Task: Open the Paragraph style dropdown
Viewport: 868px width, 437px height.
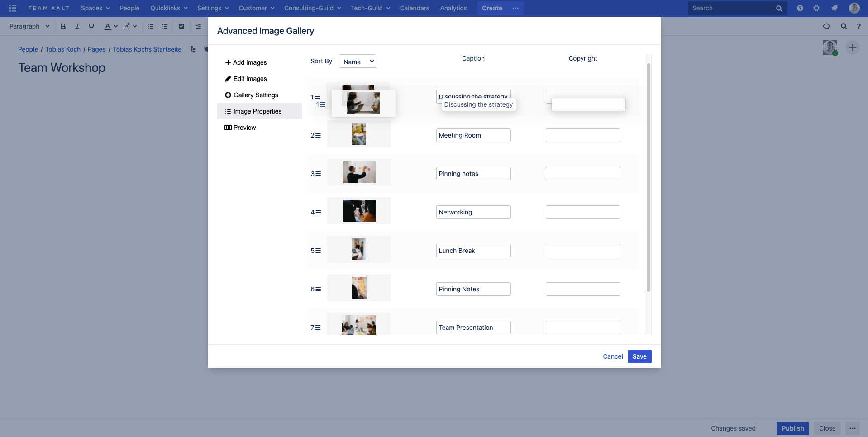Action: [x=29, y=26]
